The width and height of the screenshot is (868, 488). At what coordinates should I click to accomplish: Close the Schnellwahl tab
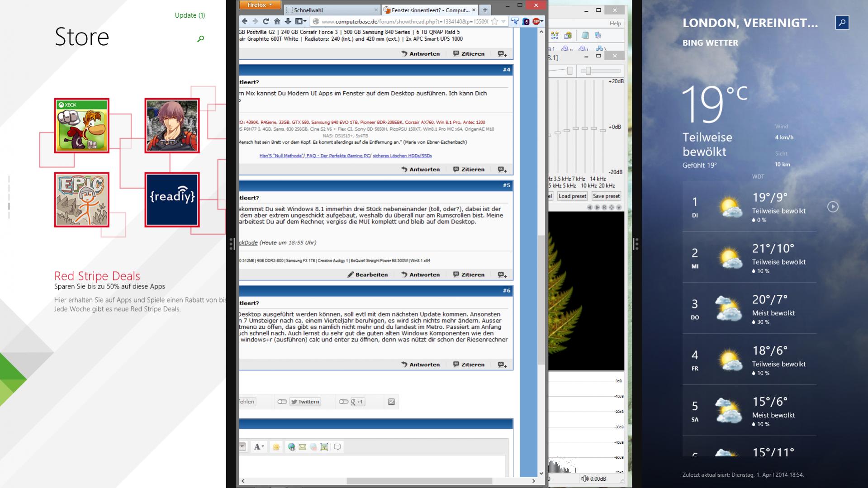[x=376, y=10]
